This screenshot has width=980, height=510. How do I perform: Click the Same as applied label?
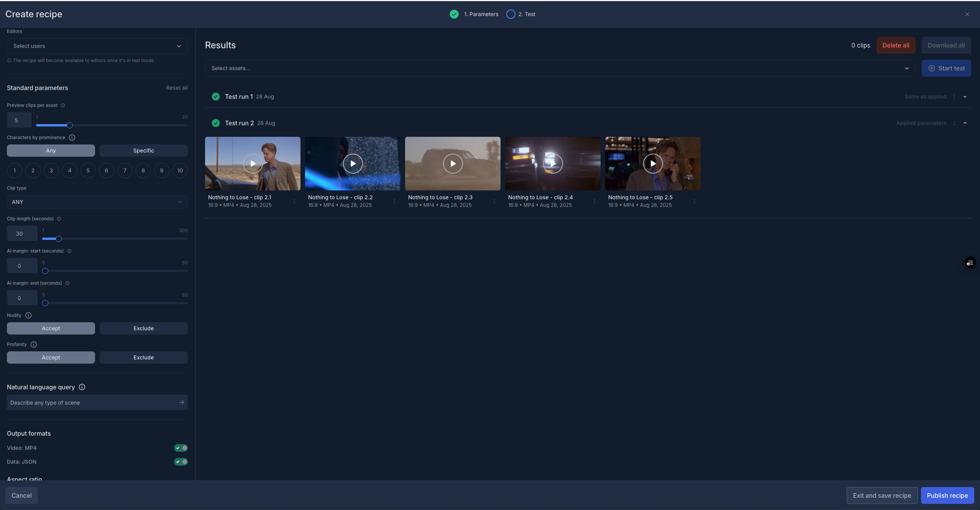(x=925, y=97)
